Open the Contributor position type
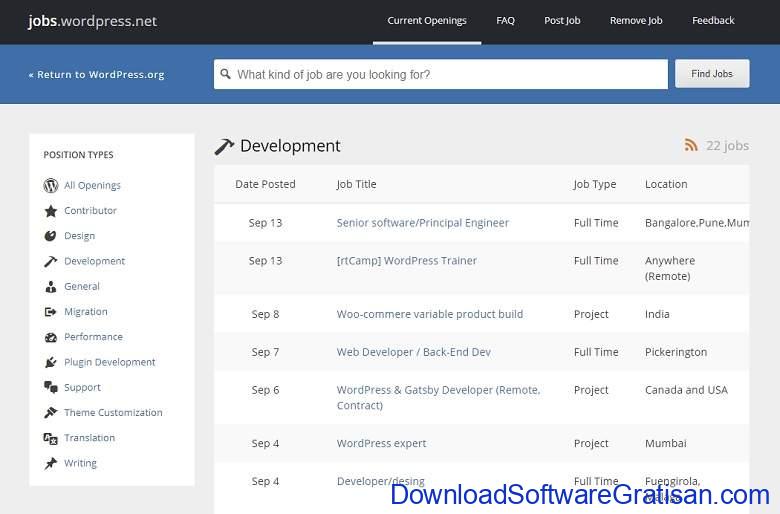This screenshot has width=780, height=514. (90, 210)
